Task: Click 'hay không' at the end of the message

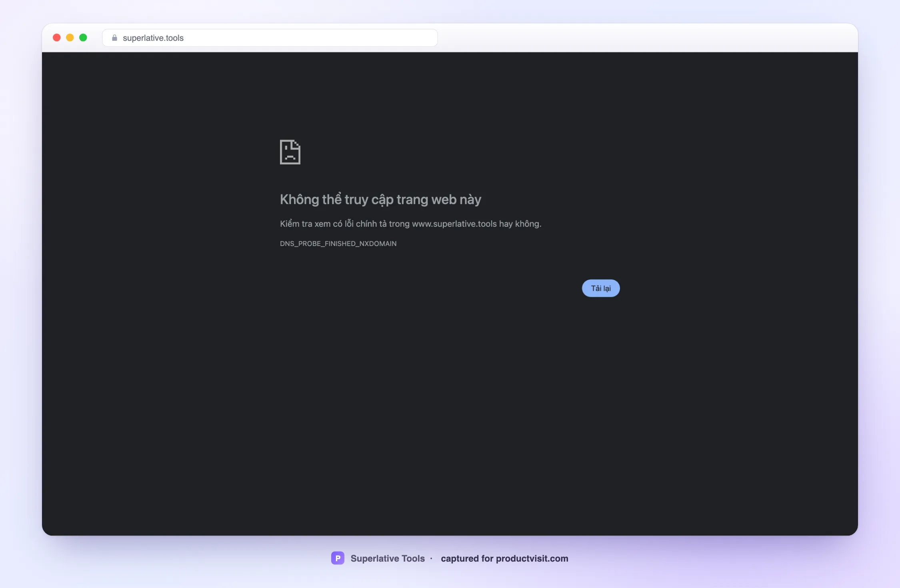Action: (520, 224)
